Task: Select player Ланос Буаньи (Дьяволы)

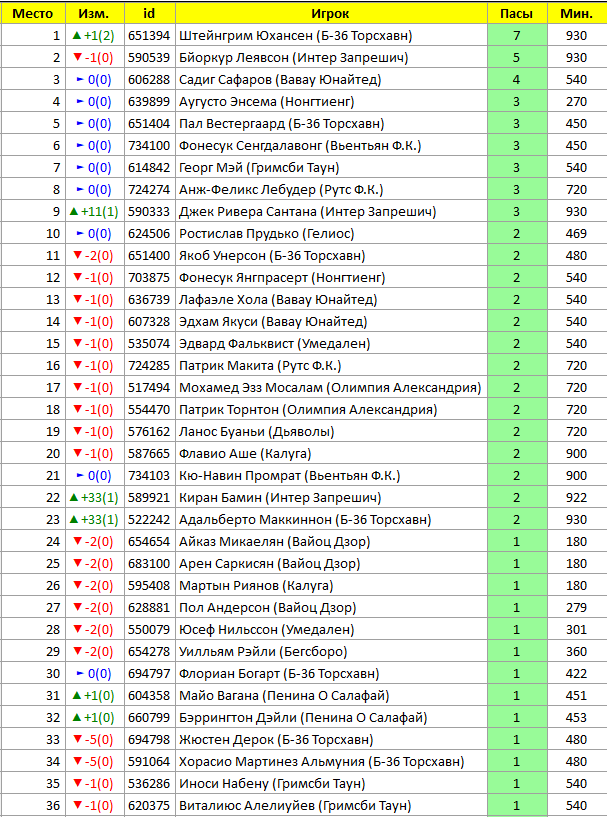Action: coord(257,431)
